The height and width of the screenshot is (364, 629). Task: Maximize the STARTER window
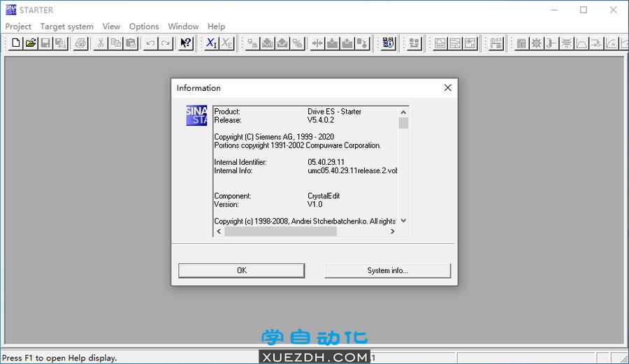(584, 10)
